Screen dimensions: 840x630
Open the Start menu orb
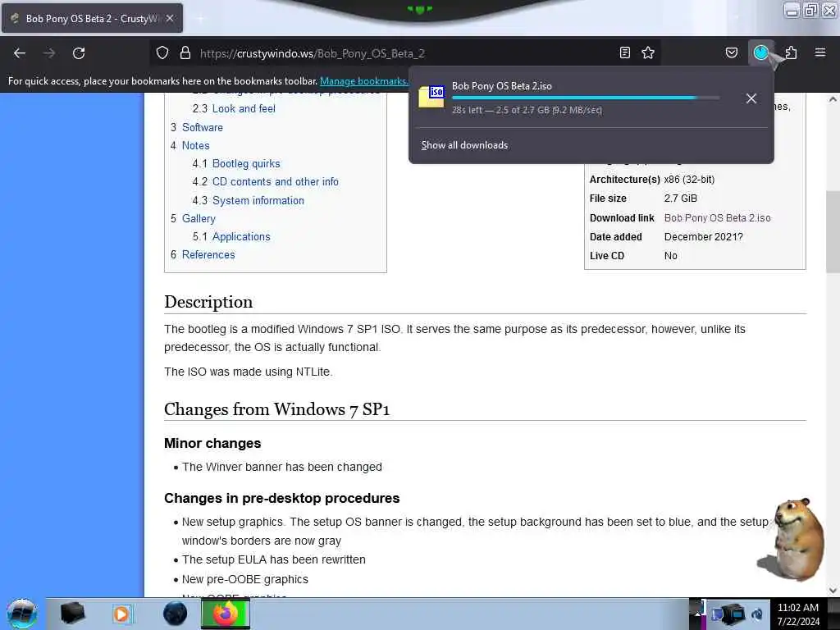click(x=22, y=614)
